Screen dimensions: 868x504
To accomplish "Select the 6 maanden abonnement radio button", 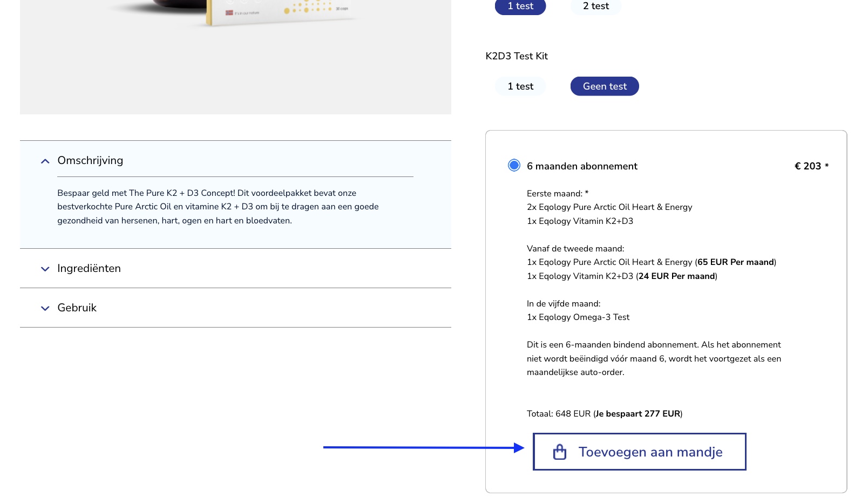I will [x=514, y=165].
